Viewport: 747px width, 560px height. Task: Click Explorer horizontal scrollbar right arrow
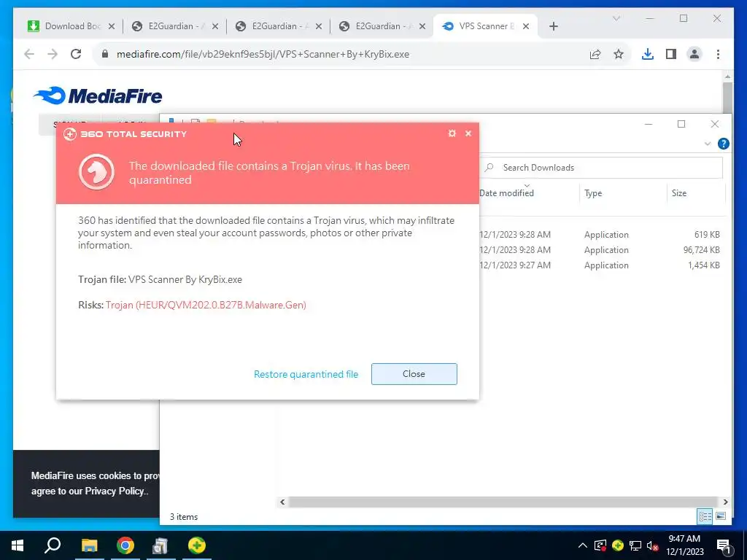point(726,502)
